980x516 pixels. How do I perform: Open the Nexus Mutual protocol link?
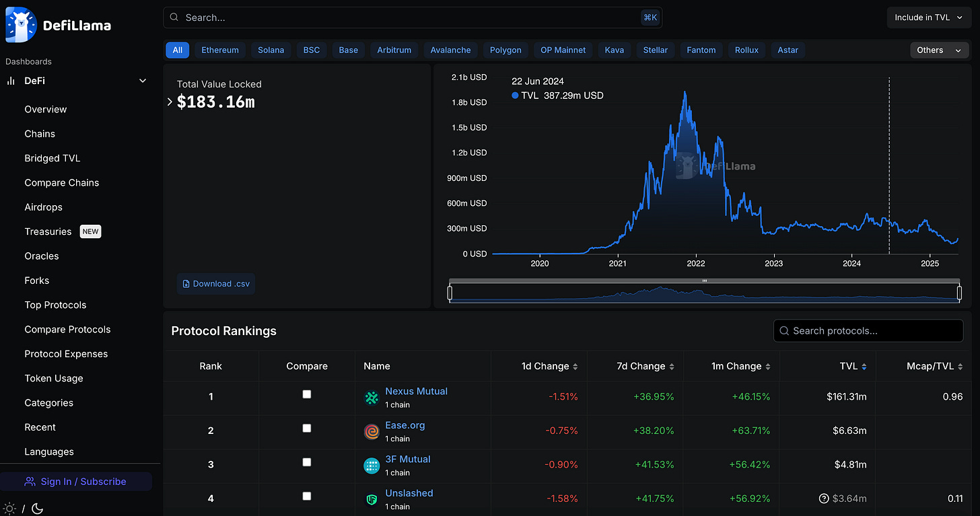(x=416, y=391)
